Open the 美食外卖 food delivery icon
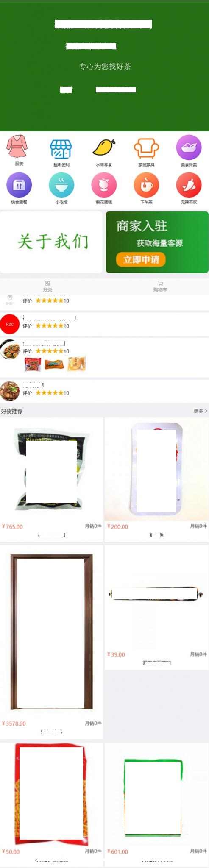Viewport: 209px width, 868px height. [189, 147]
